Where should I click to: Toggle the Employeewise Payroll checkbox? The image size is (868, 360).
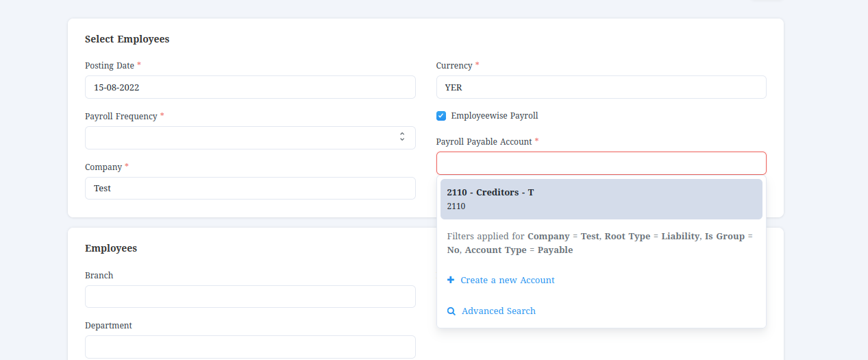coord(441,116)
